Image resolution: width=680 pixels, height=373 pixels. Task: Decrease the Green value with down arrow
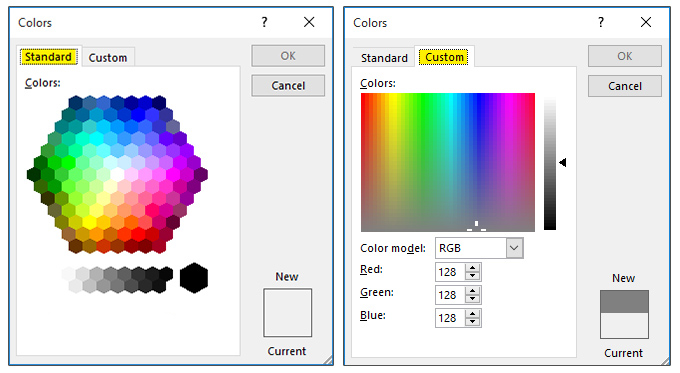click(472, 299)
